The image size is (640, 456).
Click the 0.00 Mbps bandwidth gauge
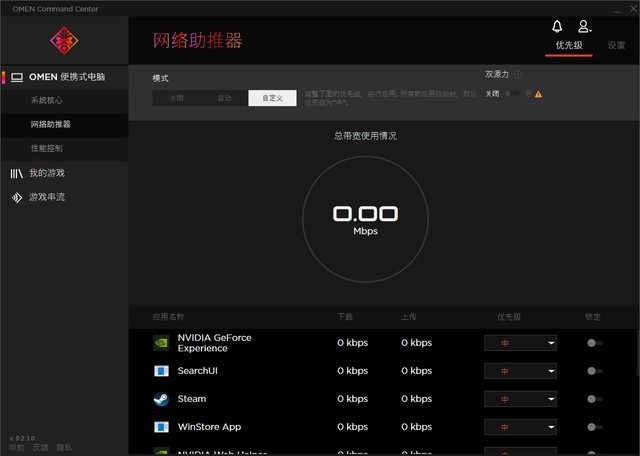[365, 219]
